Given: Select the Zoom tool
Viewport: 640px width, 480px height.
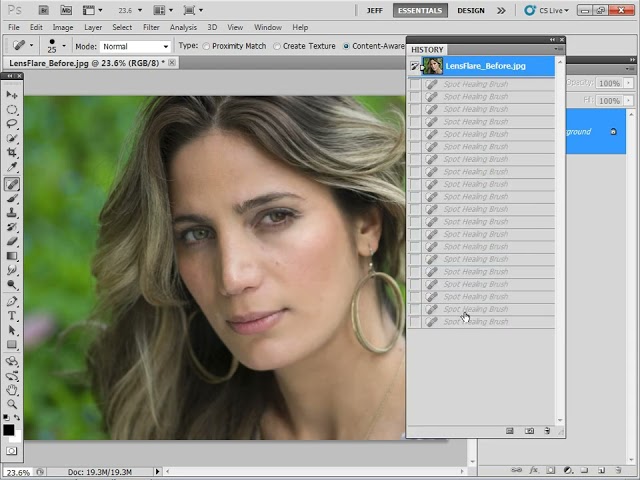Looking at the screenshot, I should 12,404.
